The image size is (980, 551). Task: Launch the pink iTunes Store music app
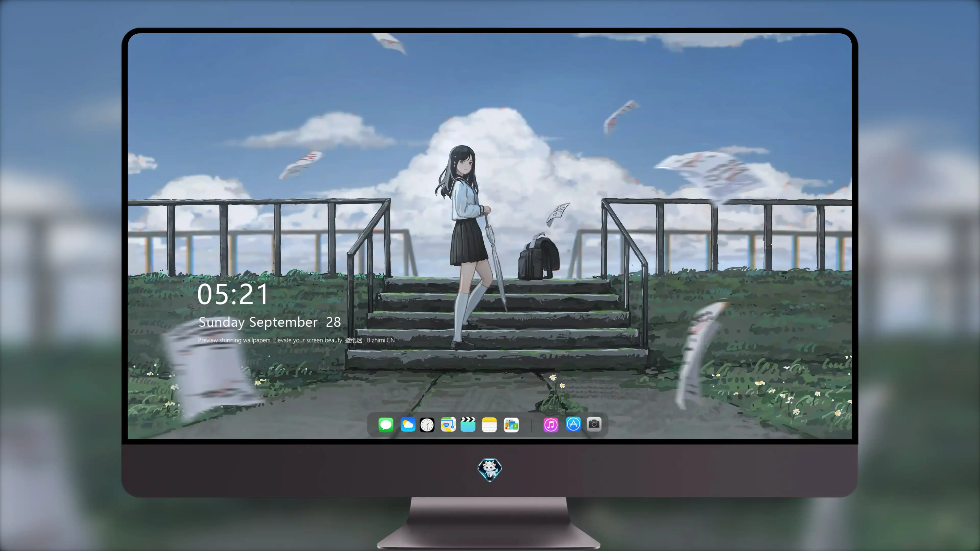(x=551, y=425)
